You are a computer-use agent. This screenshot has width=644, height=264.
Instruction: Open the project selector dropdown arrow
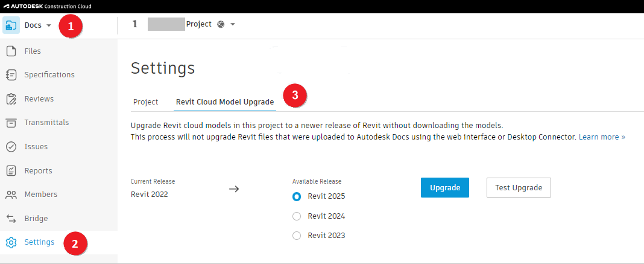(233, 25)
